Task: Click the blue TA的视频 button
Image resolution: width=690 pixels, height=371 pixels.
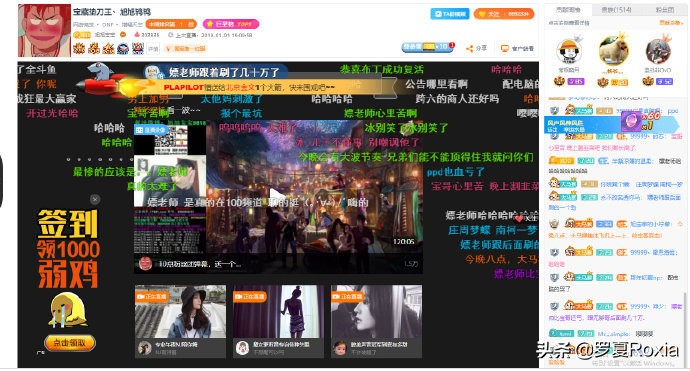Action: (x=449, y=14)
